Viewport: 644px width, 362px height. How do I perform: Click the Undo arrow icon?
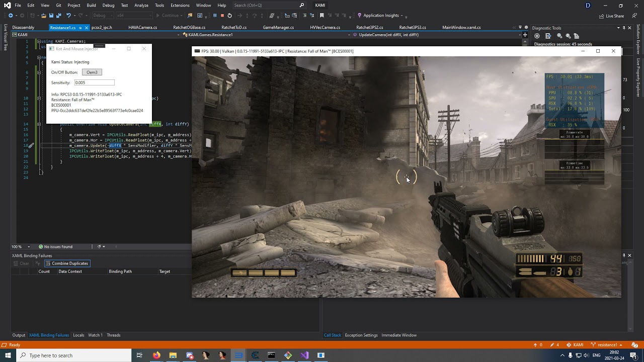[68, 16]
